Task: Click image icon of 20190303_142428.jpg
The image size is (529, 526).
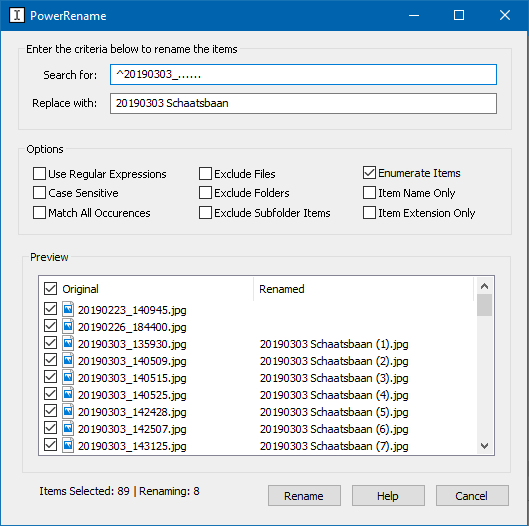Action: click(68, 411)
